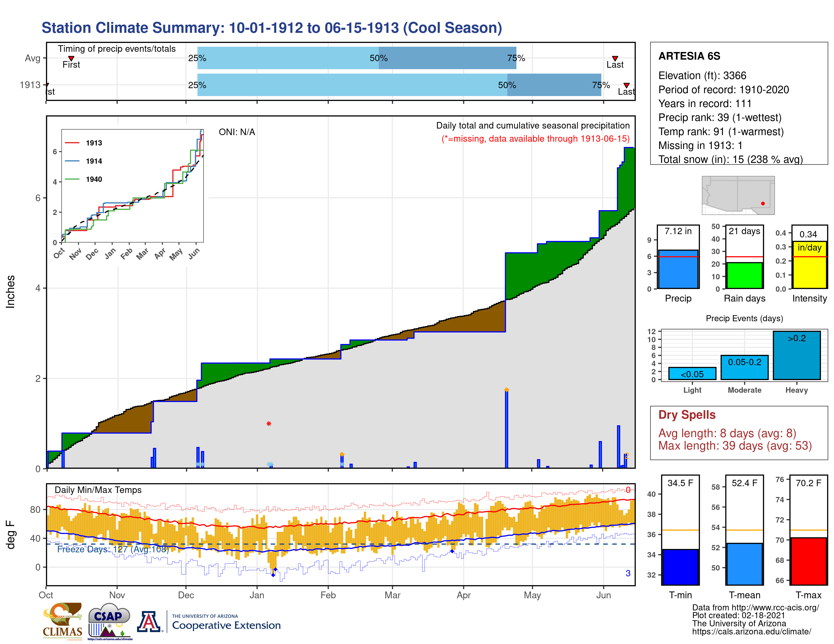This screenshot has height=644, width=834.
Task: Click the orange diamond atop the April precip bar
Action: (506, 389)
